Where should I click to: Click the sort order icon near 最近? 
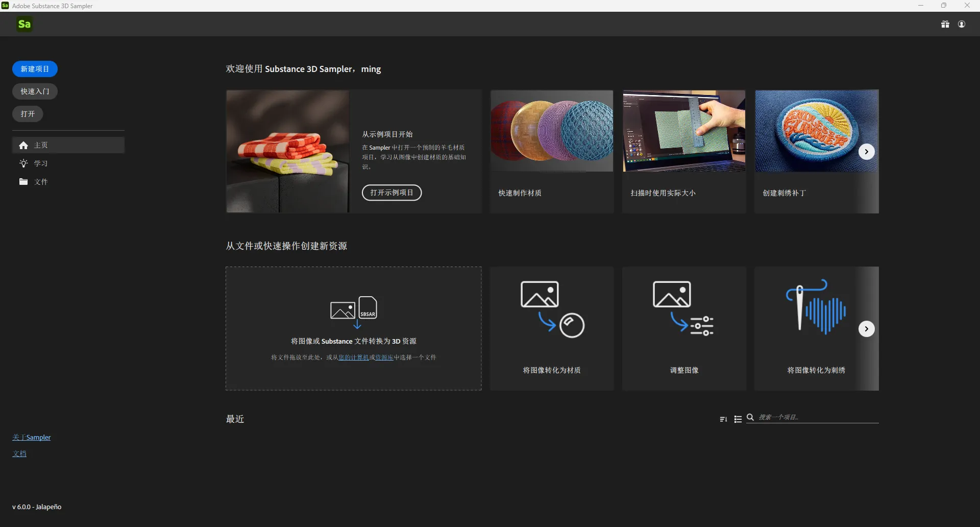coord(723,419)
